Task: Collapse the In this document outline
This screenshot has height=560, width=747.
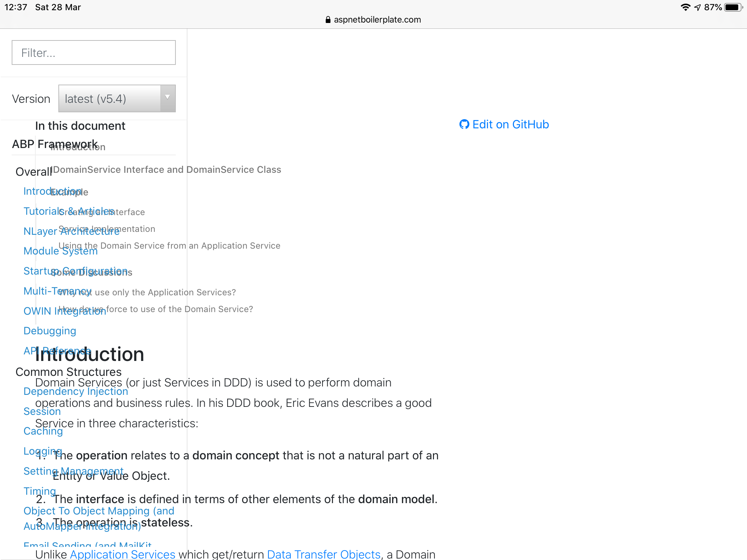Action: [x=80, y=125]
